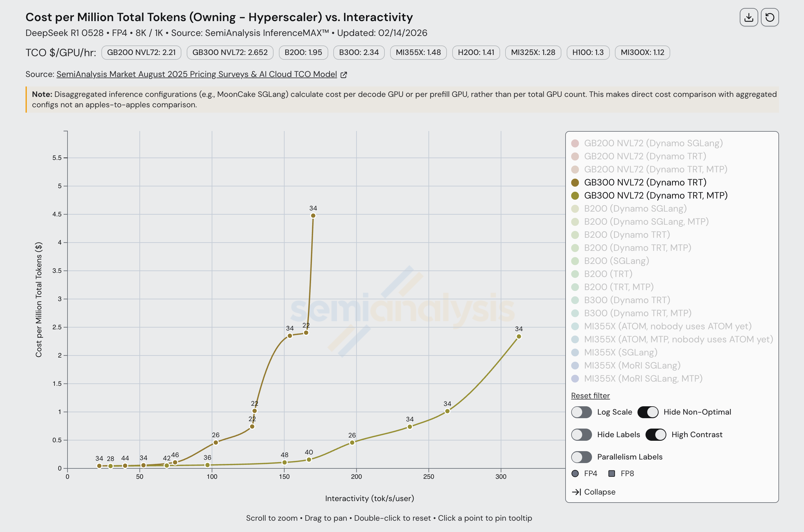This screenshot has width=804, height=532.
Task: Click the FP4 circle precision marker
Action: point(575,473)
